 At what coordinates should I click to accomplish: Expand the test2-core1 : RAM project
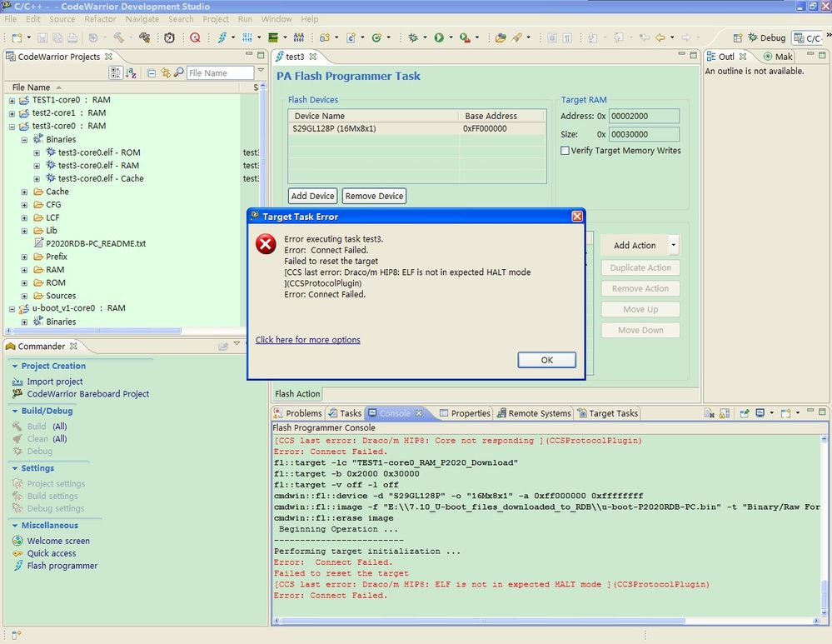(x=12, y=113)
